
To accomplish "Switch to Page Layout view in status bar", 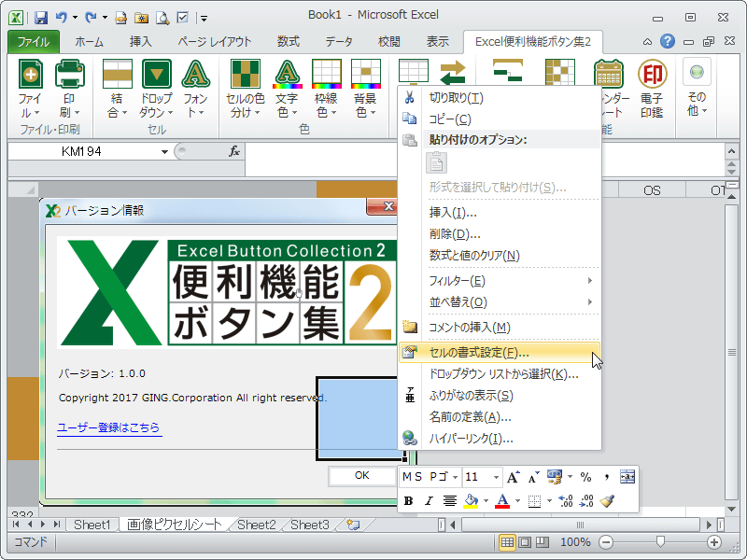I will coord(525,542).
